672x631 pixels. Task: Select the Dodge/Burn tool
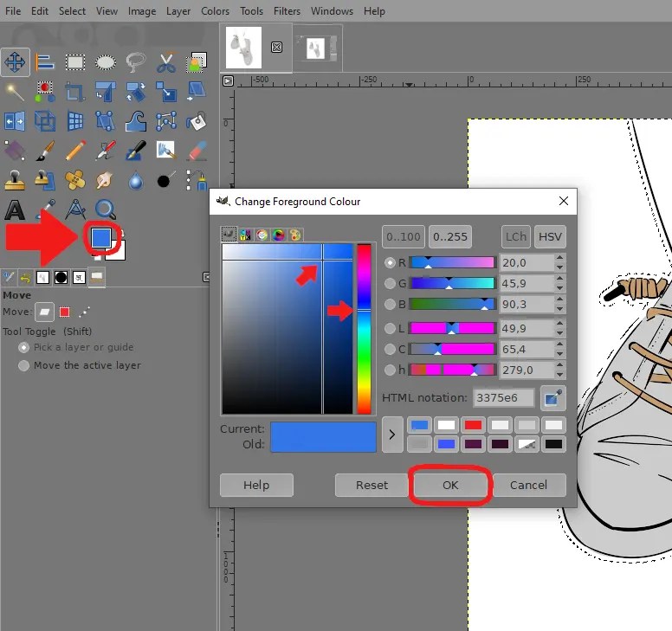pyautogui.click(x=166, y=180)
